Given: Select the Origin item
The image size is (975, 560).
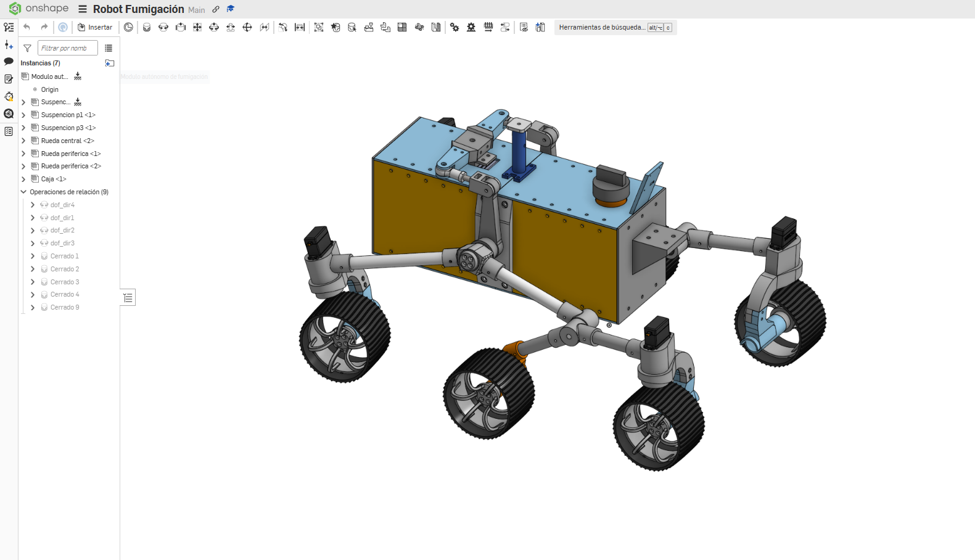Looking at the screenshot, I should (50, 89).
